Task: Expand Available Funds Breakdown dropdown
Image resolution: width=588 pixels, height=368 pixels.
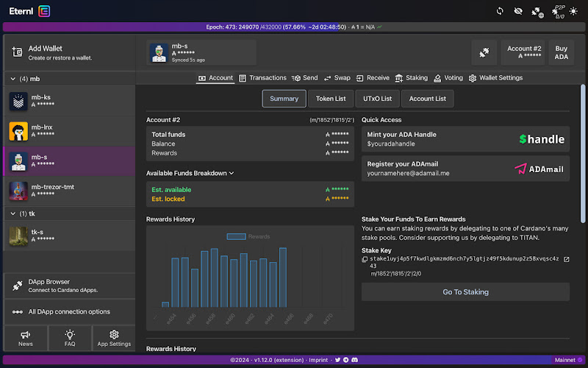Action: pos(190,173)
